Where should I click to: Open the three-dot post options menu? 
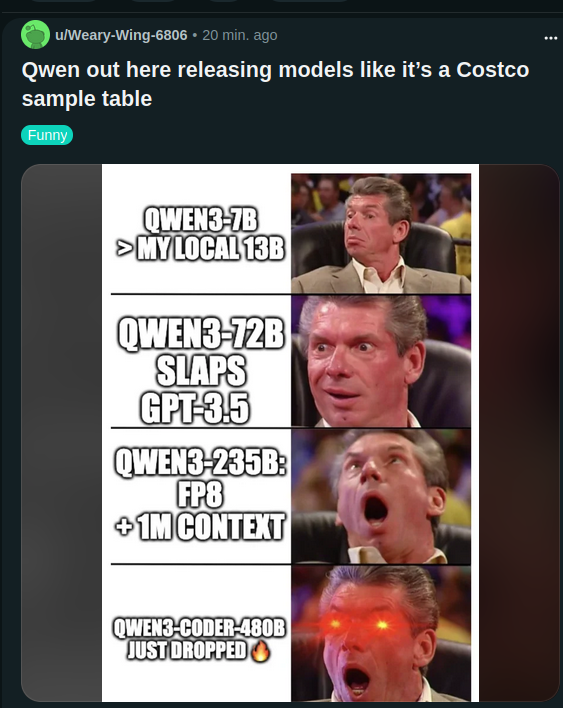[550, 38]
